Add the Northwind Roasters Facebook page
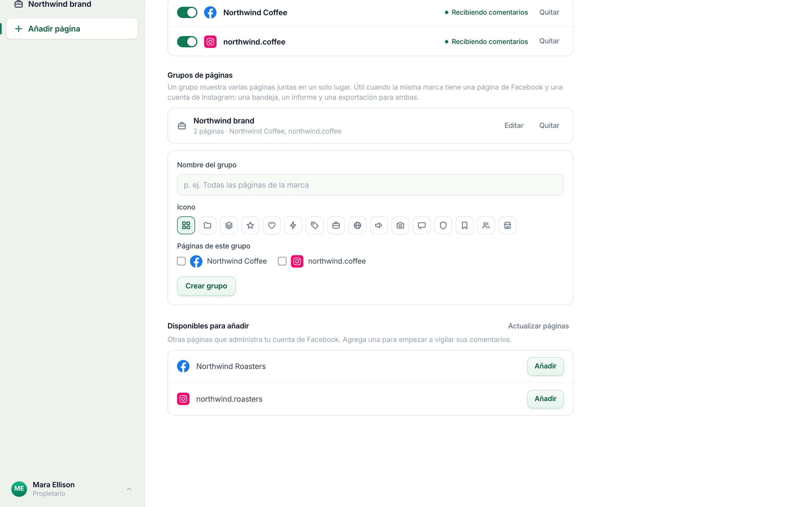The width and height of the screenshot is (812, 507). tap(545, 366)
